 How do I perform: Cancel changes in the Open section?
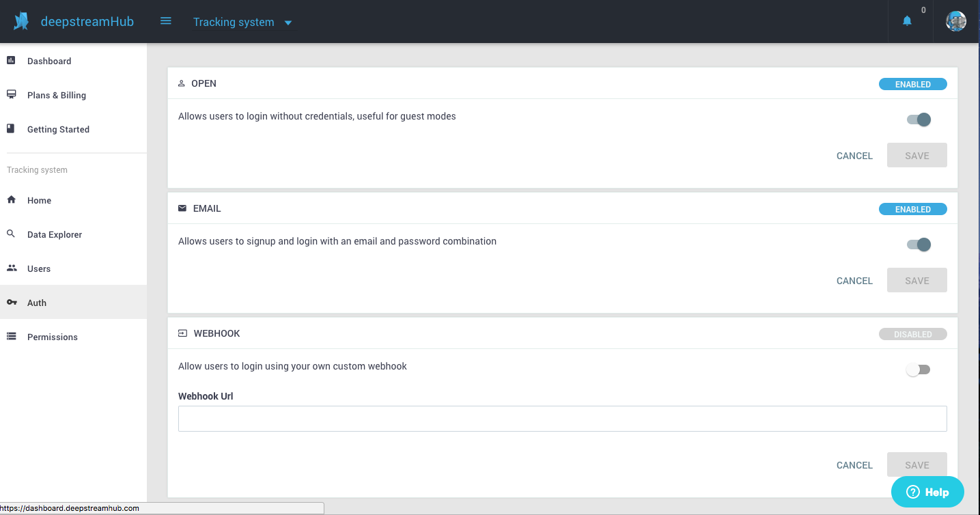click(854, 156)
